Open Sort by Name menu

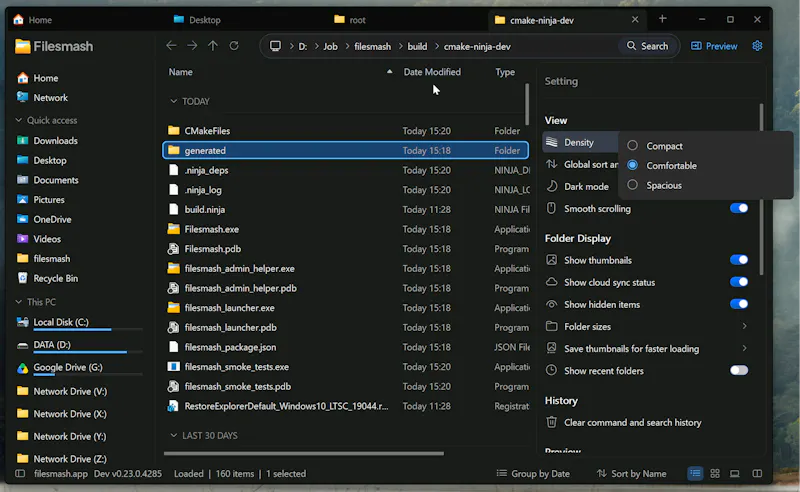pyautogui.click(x=632, y=474)
